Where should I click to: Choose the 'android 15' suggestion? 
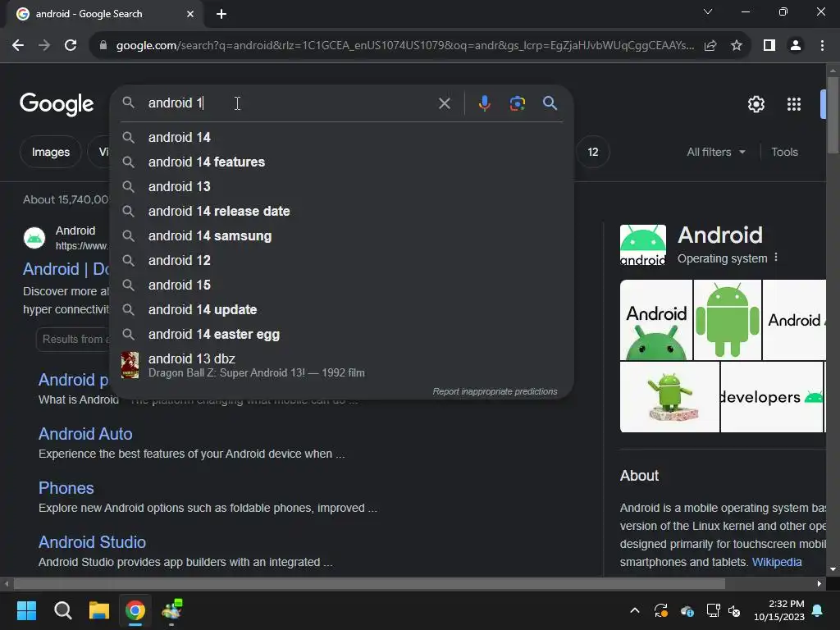(x=341, y=285)
